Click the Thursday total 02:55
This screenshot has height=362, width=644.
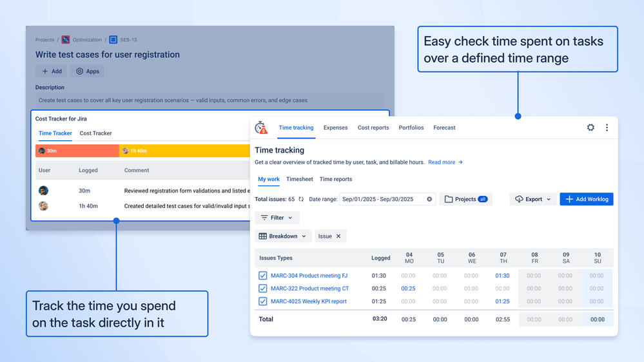click(x=503, y=319)
